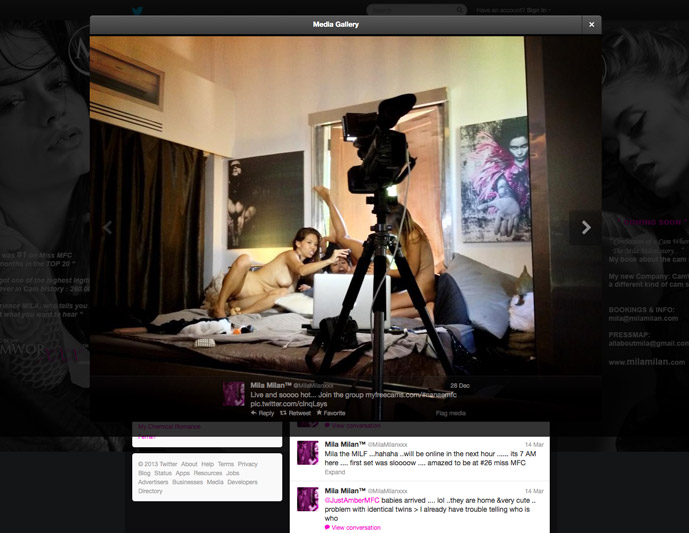Open the Help link in footer
This screenshot has height=533, width=689.
207,464
